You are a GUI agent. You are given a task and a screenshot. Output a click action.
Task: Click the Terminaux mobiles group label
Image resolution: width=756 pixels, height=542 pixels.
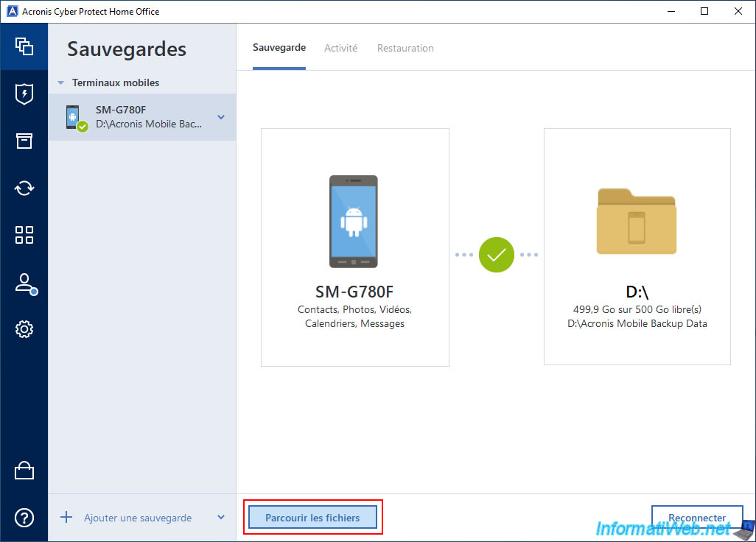pos(116,83)
